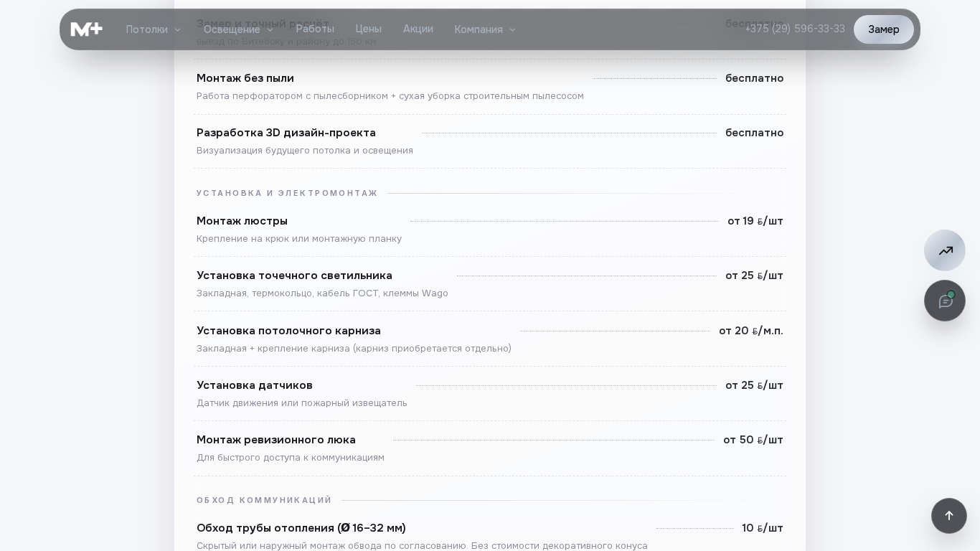980x551 pixels.
Task: Click description Закладная + крепление карниза
Action: tap(354, 349)
